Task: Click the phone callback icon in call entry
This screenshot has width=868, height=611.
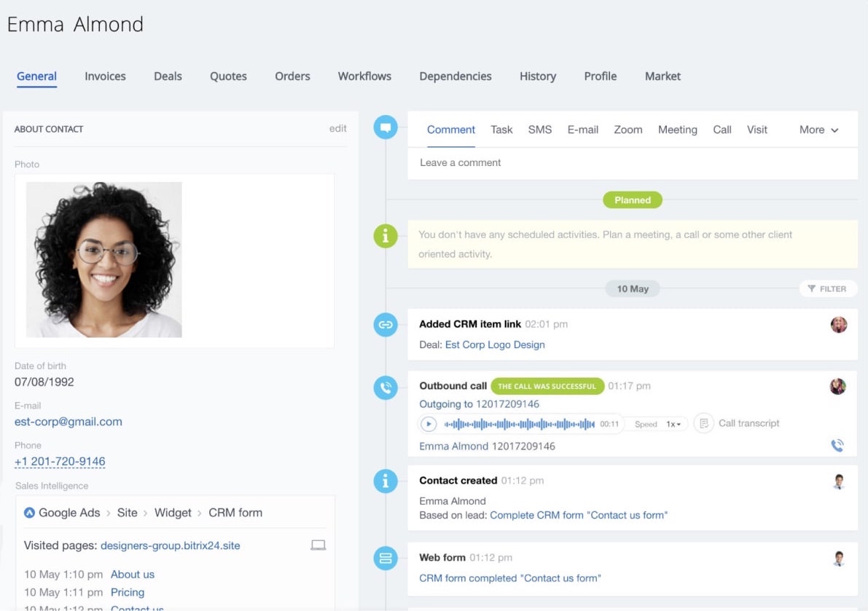Action: [837, 446]
